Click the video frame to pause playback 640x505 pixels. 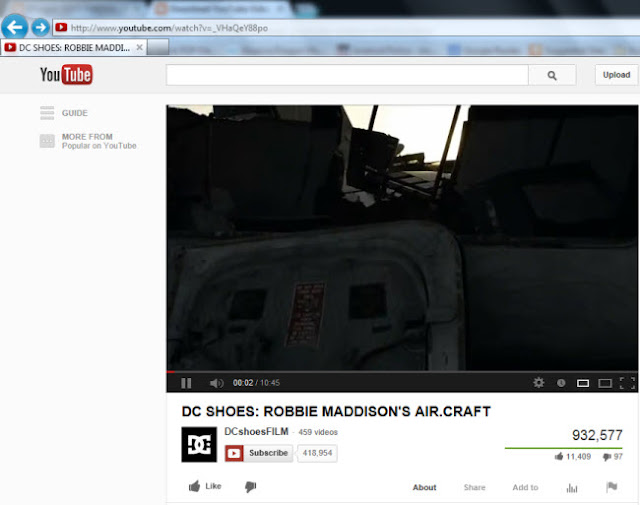[x=402, y=238]
